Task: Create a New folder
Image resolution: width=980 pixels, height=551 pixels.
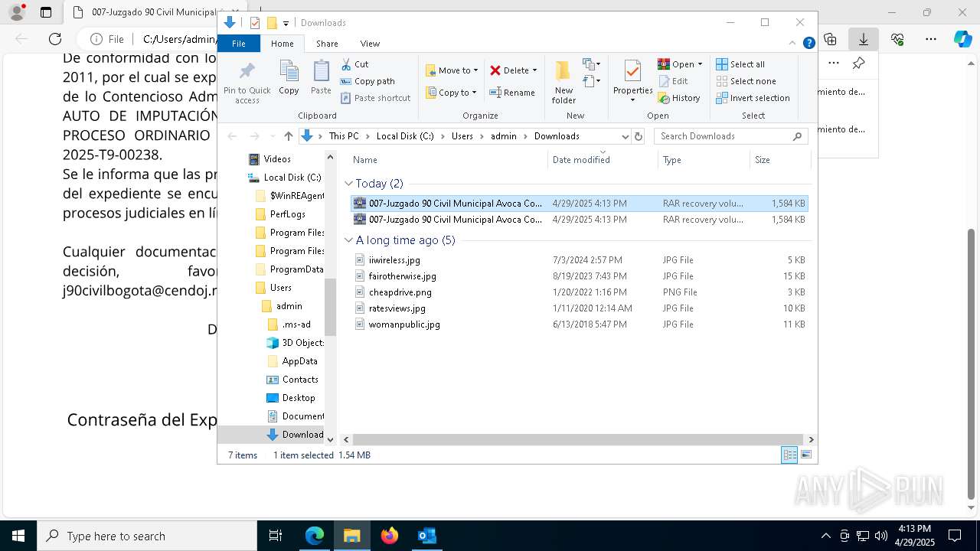Action: click(563, 83)
